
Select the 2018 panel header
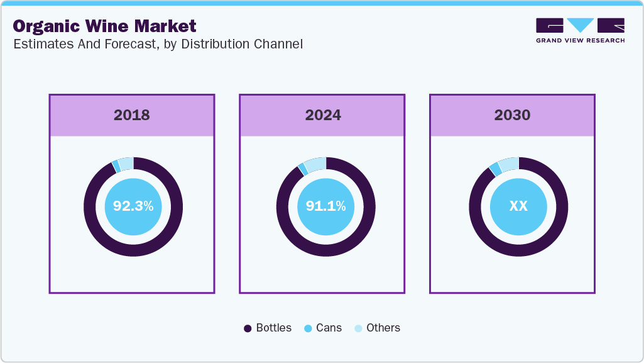[x=132, y=115]
